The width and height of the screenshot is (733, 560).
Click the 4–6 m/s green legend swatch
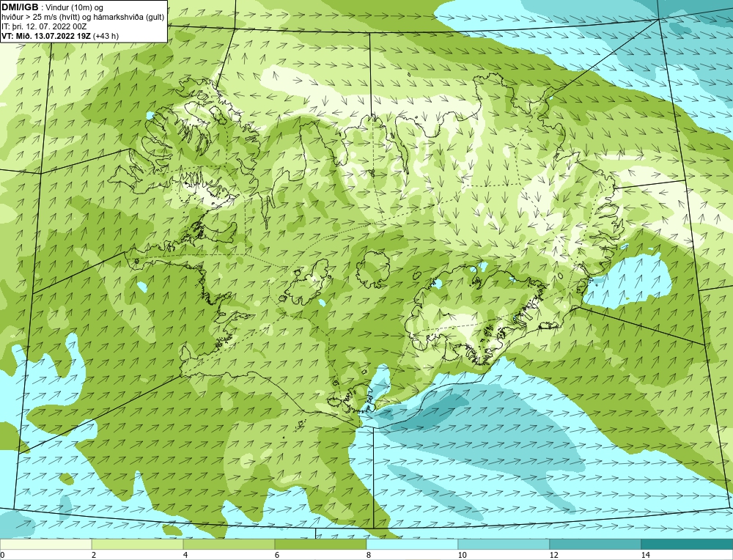tap(229, 544)
